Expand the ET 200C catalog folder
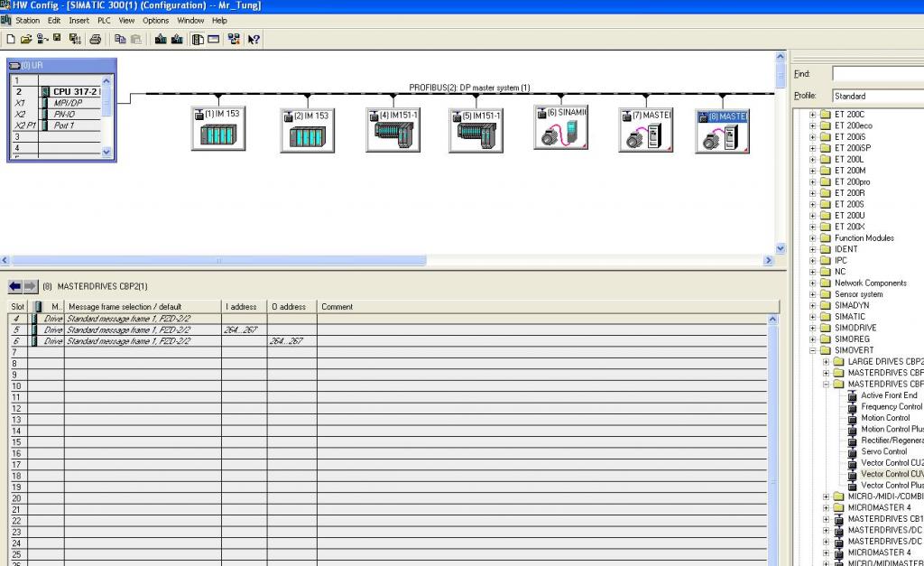924x566 pixels. click(813, 115)
